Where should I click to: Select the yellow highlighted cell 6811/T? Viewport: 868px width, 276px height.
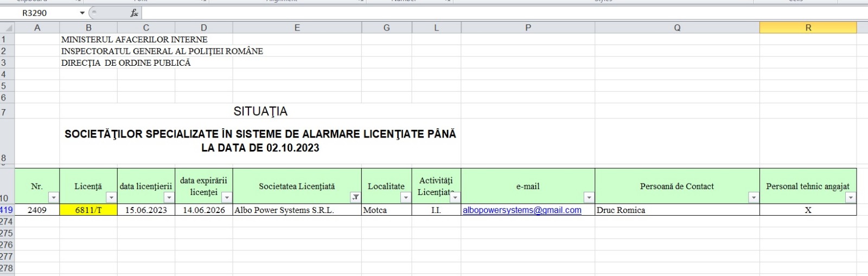point(88,210)
